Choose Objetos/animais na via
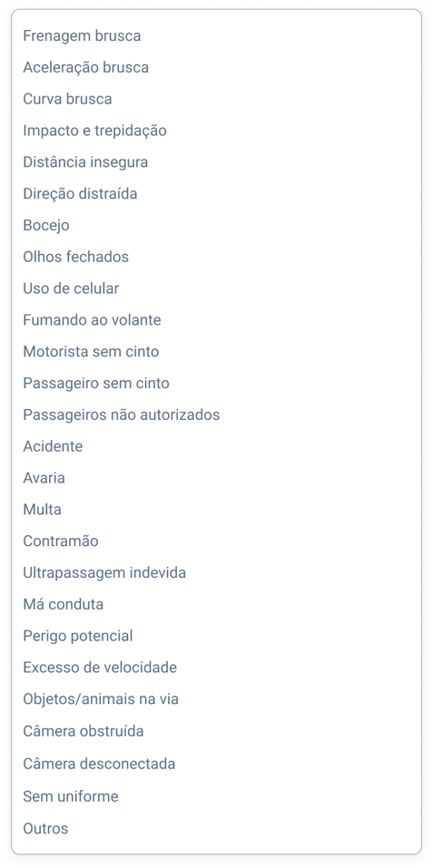The image size is (433, 868). (216, 699)
